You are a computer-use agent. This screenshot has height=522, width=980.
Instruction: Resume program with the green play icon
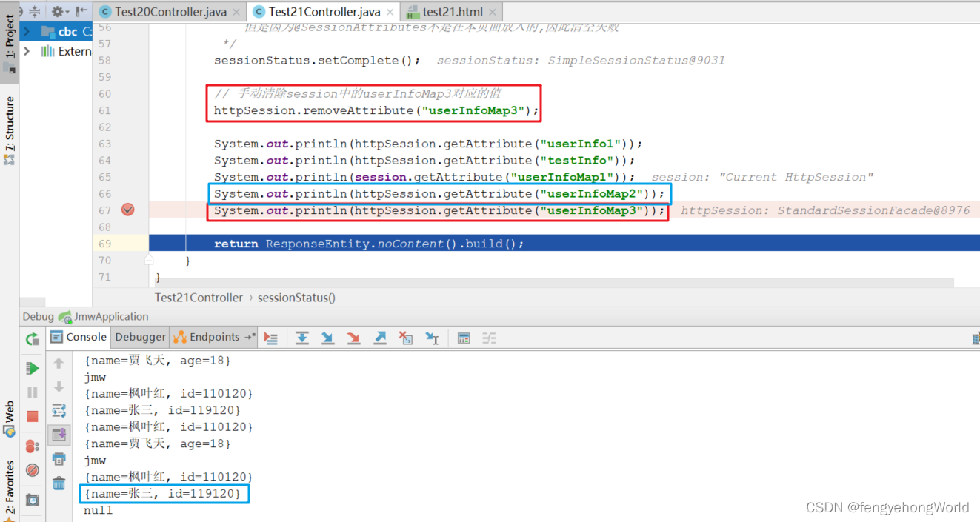click(33, 367)
